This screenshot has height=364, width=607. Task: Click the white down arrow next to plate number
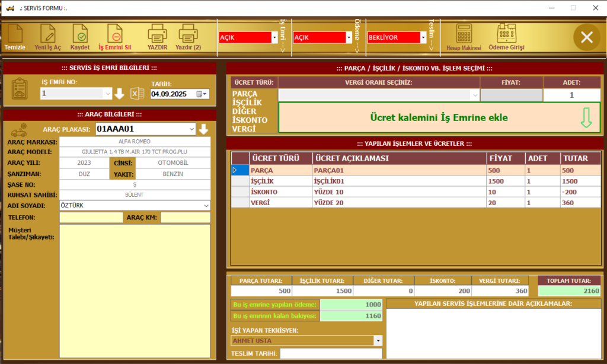pyautogui.click(x=204, y=129)
